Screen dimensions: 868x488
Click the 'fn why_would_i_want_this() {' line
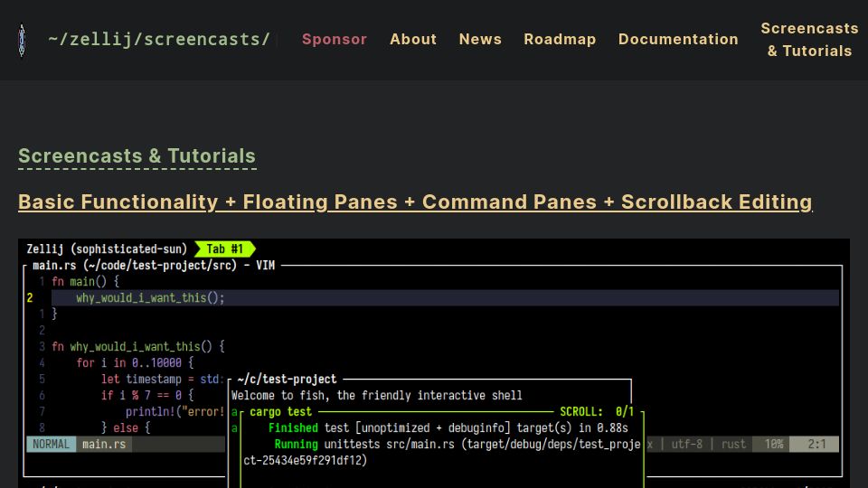[138, 347]
